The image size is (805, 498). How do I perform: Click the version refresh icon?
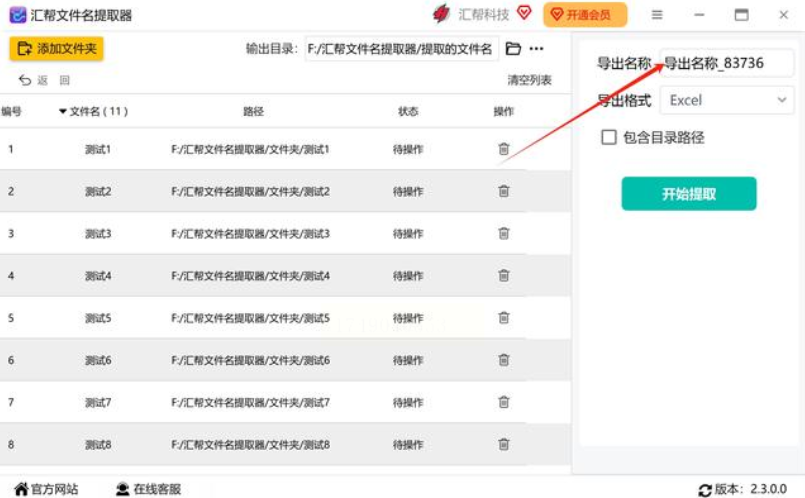point(705,490)
